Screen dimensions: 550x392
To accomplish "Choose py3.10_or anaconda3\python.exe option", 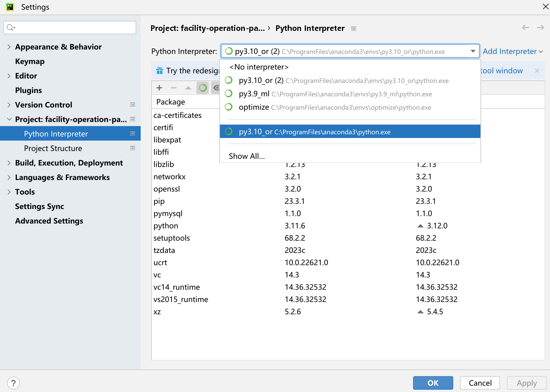I will (350, 132).
